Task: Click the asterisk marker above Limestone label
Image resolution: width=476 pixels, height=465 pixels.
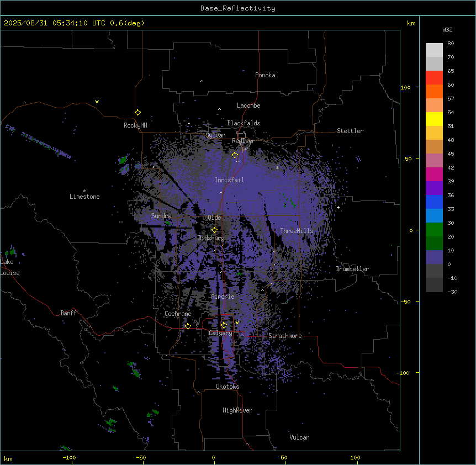Action: pos(84,191)
